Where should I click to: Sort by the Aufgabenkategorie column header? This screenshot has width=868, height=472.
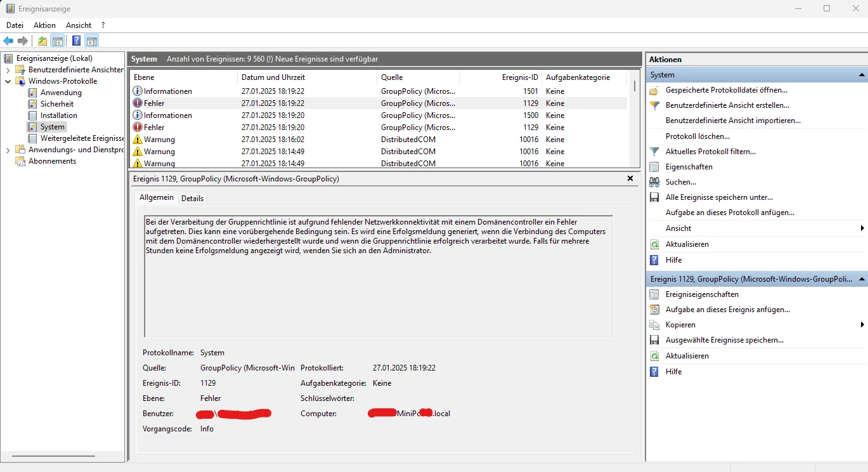pyautogui.click(x=584, y=77)
